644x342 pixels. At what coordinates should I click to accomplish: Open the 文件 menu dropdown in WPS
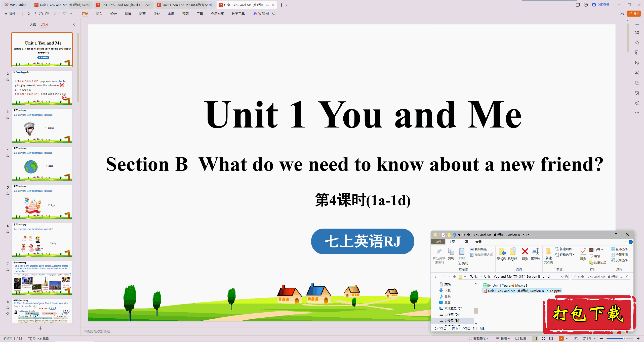[12, 14]
